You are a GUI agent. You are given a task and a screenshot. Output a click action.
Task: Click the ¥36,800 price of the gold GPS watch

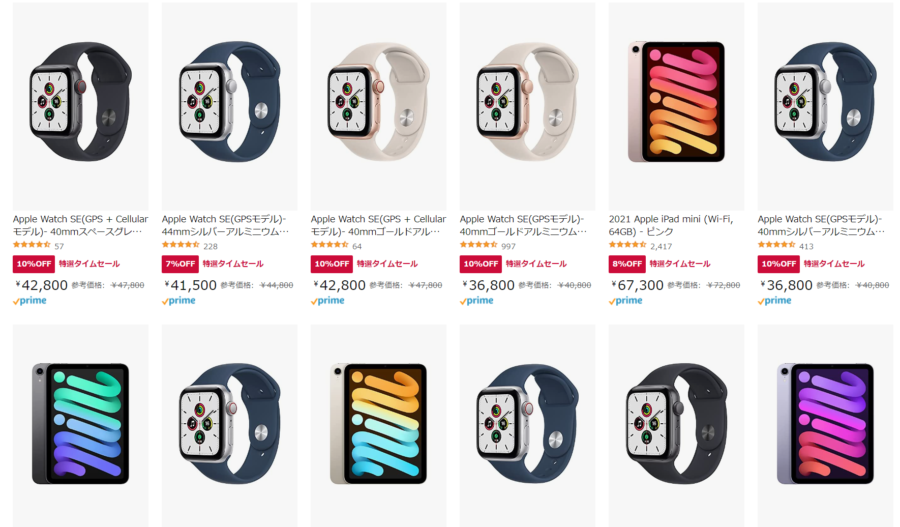point(488,285)
